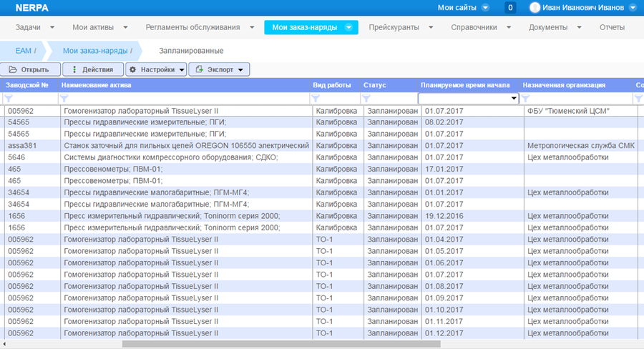Screen dimensions: 644x349
Task: Click the filter icon under Наименование актива
Action: (65, 99)
